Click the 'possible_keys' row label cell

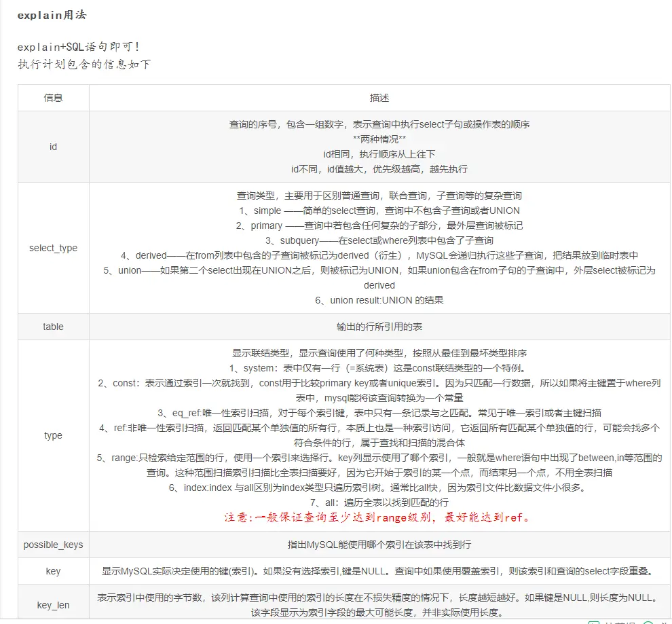coord(53,545)
